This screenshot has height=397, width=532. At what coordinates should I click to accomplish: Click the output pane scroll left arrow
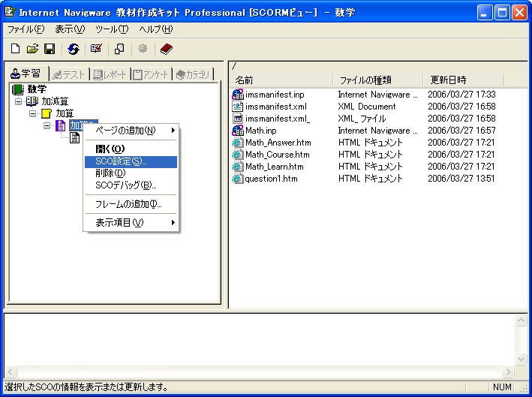(11, 371)
